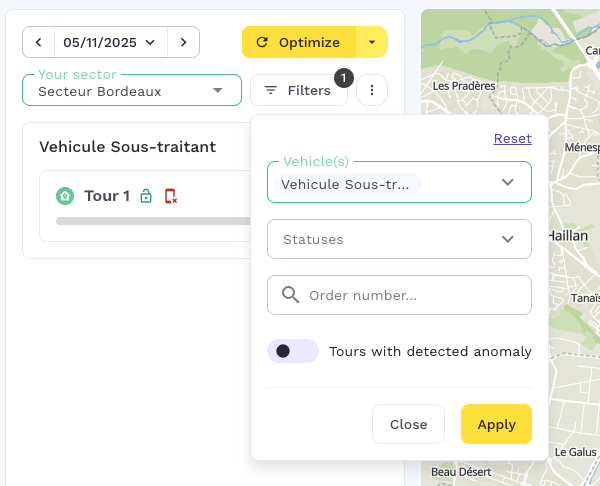Click the green home icon beside Tour 1
This screenshot has height=486, width=600.
[65, 196]
